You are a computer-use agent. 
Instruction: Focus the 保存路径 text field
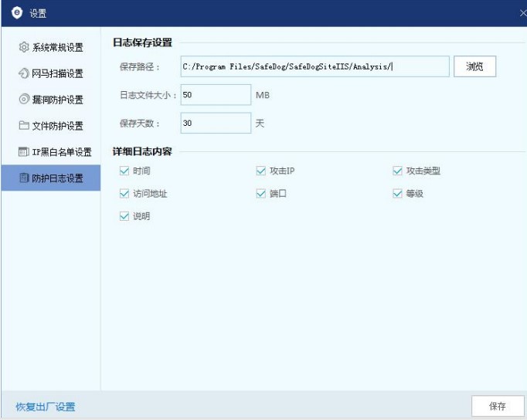point(314,66)
